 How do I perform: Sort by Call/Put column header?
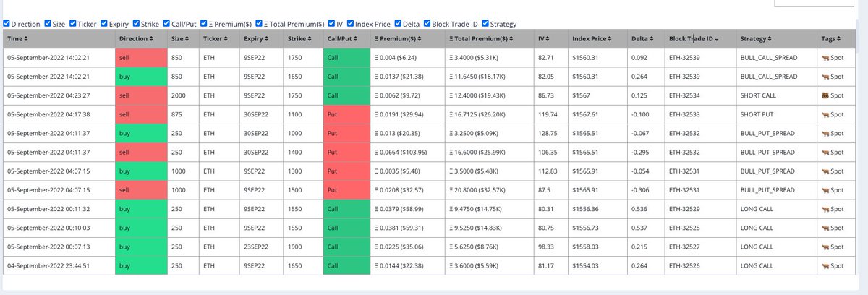coord(345,38)
